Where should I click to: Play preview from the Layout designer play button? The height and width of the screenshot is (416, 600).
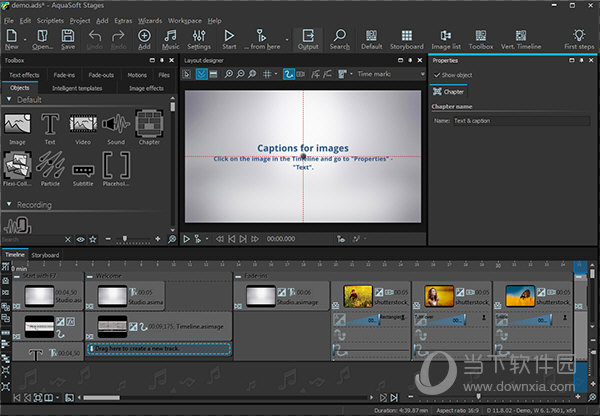coord(186,239)
